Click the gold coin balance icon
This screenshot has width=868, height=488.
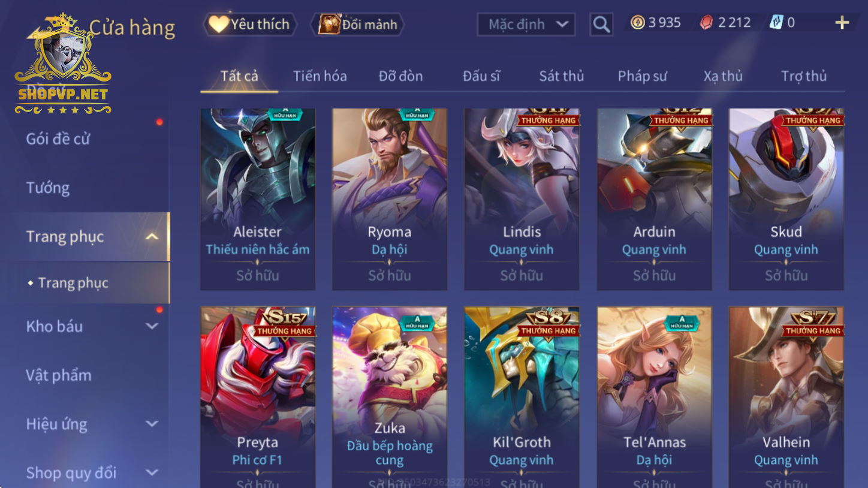click(638, 23)
